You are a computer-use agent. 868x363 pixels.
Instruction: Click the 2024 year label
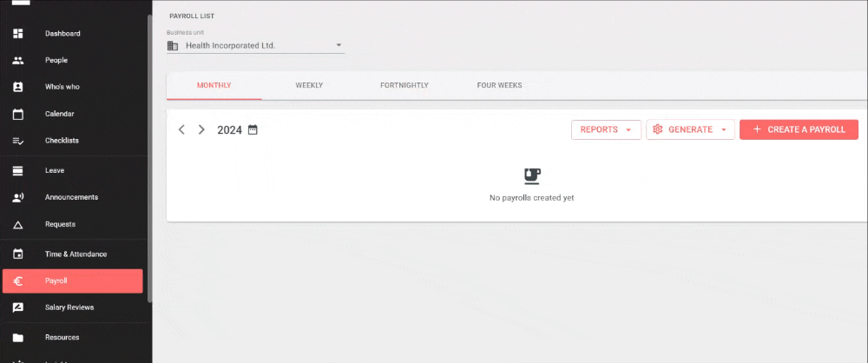point(230,130)
